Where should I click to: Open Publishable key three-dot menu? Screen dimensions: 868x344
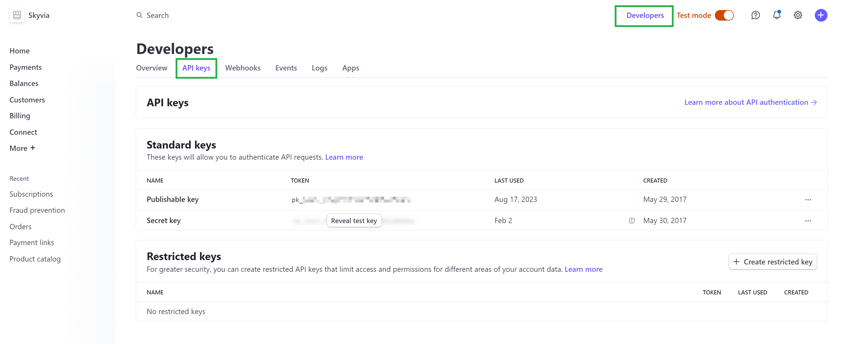coord(808,200)
